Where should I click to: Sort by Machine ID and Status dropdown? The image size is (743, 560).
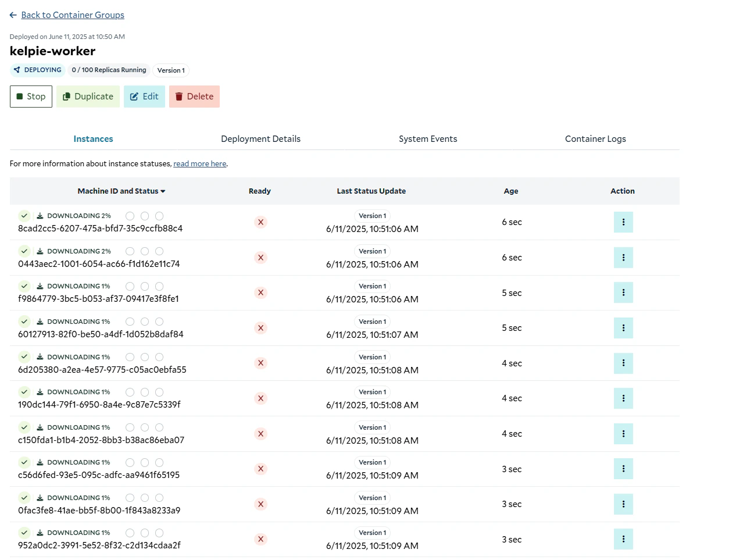pyautogui.click(x=122, y=191)
